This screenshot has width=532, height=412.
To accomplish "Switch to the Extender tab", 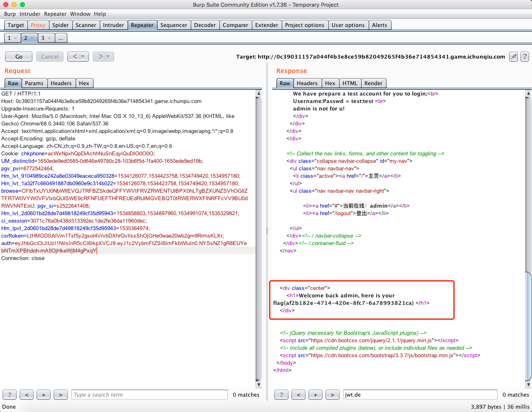I will click(x=266, y=25).
